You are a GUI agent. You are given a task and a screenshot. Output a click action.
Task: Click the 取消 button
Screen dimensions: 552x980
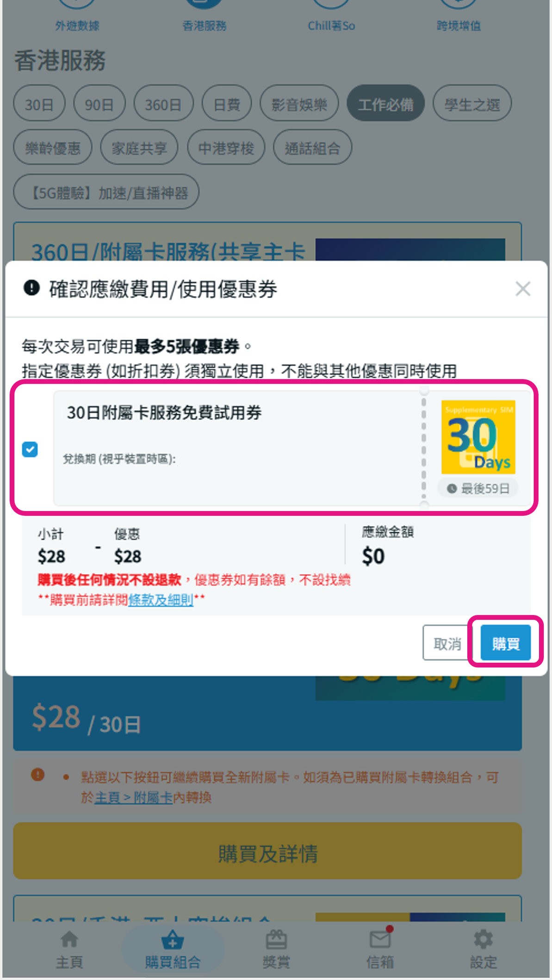click(x=447, y=643)
